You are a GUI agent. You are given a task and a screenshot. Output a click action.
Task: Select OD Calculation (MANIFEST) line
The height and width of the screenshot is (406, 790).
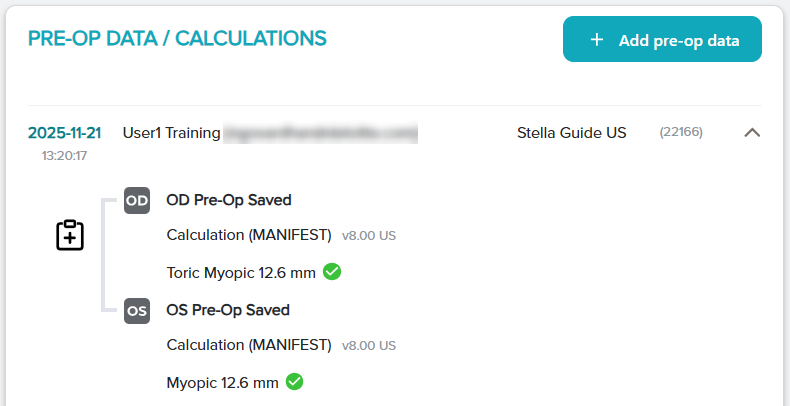pyautogui.click(x=249, y=236)
